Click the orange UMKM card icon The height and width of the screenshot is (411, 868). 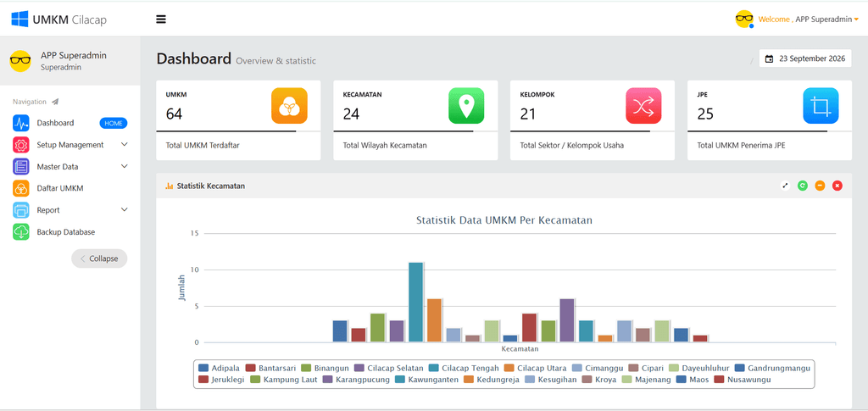coord(289,106)
